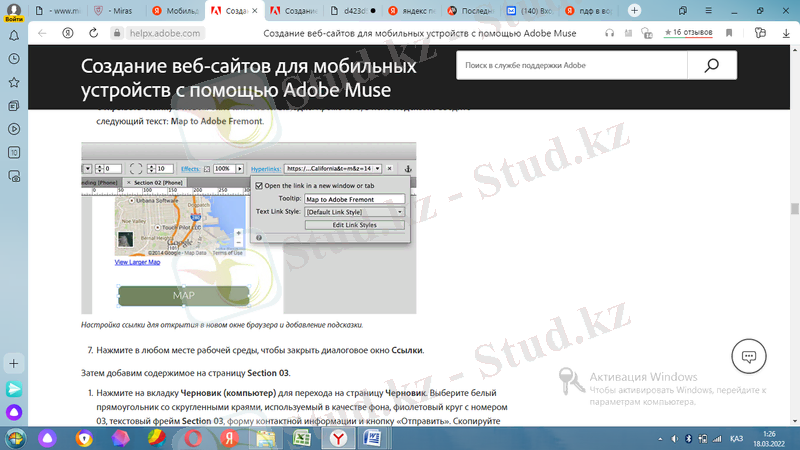Launch Alice assistant from the sidebar
The height and width of the screenshot is (450, 800).
click(14, 411)
